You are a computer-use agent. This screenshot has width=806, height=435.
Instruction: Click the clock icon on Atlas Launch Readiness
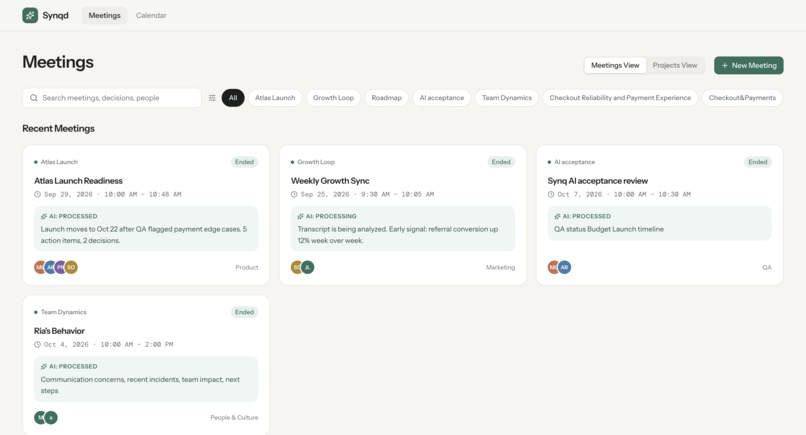point(37,194)
